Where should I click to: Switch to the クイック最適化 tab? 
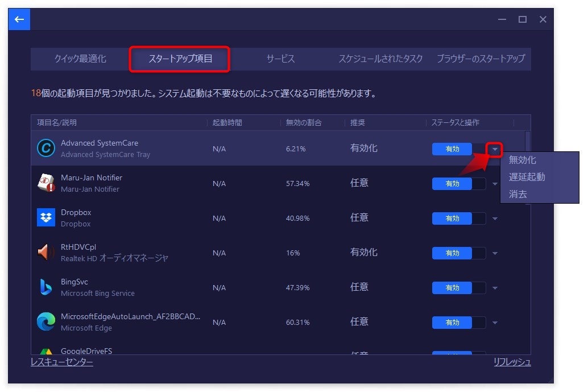point(80,59)
